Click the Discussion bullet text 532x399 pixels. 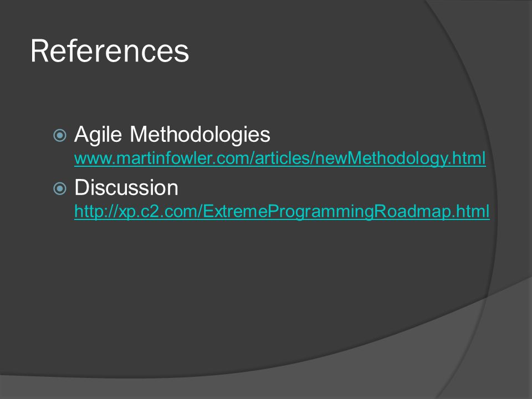tap(126, 187)
